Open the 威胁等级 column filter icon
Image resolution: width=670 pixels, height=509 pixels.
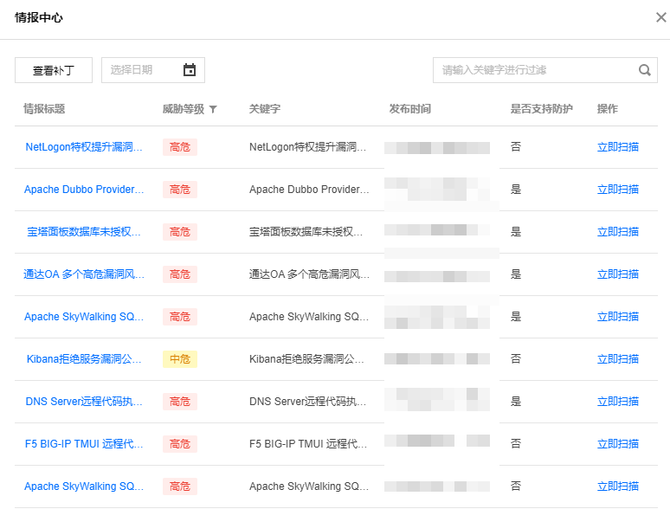(x=213, y=109)
